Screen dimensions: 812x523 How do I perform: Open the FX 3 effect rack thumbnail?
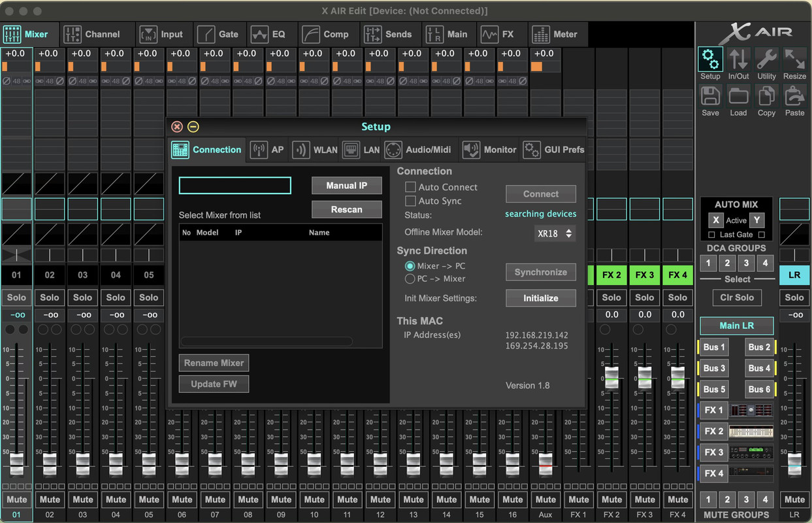(751, 452)
